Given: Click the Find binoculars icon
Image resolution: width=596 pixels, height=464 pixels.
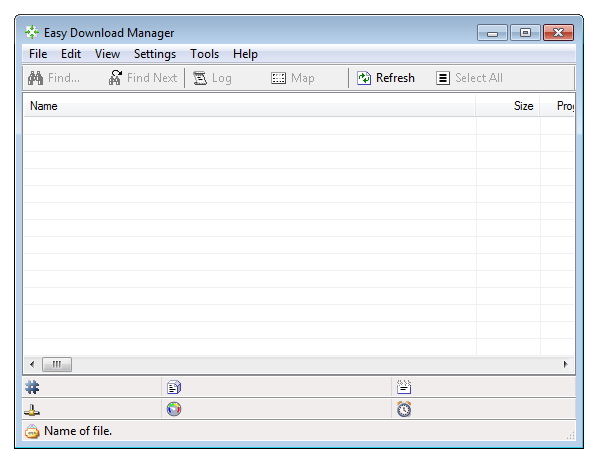Looking at the screenshot, I should click(x=35, y=78).
